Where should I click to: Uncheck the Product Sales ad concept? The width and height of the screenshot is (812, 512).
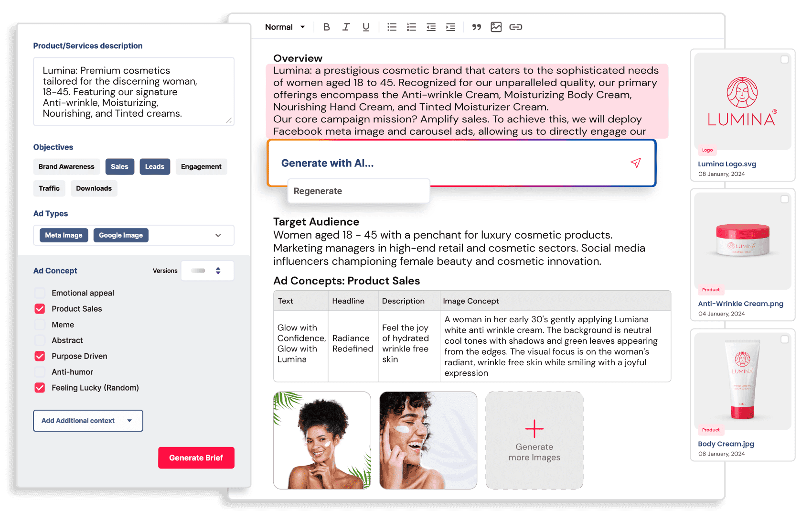(x=40, y=308)
